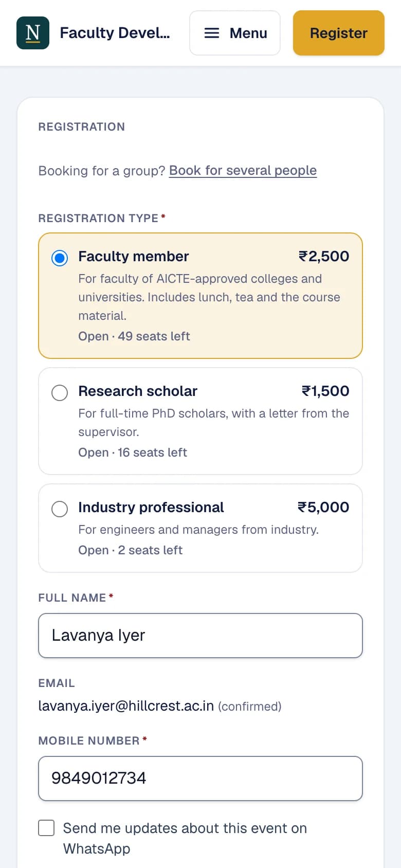Screen dimensions: 401x868
Task: Click the N logo icon
Action: click(x=33, y=33)
